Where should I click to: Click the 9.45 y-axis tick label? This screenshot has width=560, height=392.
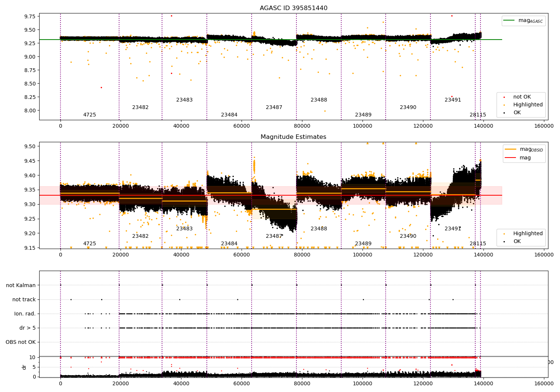pos(29,161)
